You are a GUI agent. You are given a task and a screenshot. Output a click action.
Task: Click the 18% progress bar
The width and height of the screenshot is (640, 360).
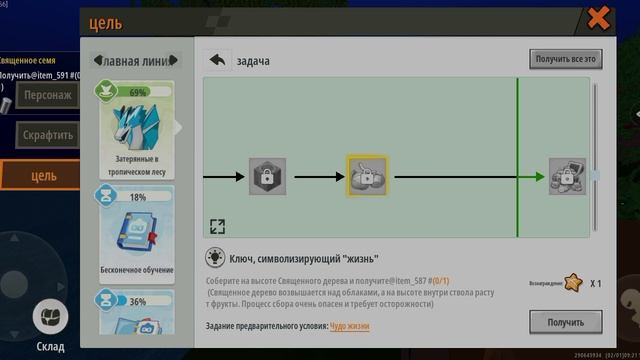click(x=143, y=197)
